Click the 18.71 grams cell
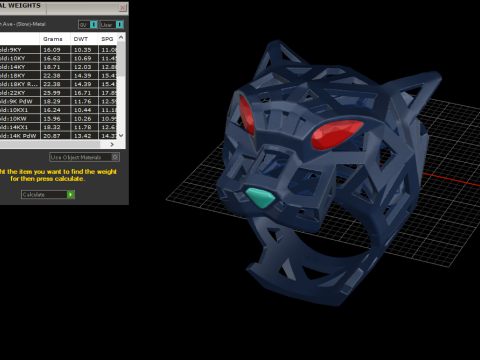The image size is (480, 360). coord(55,67)
